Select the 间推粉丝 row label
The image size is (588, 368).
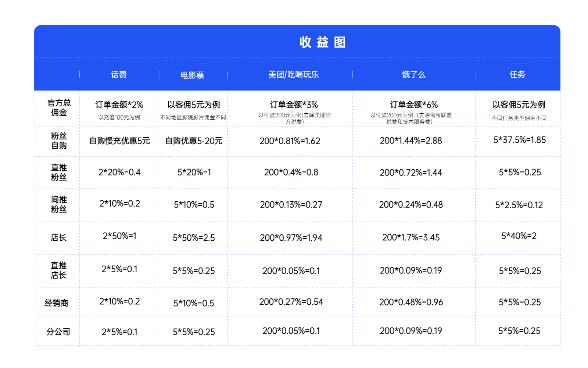coord(59,204)
